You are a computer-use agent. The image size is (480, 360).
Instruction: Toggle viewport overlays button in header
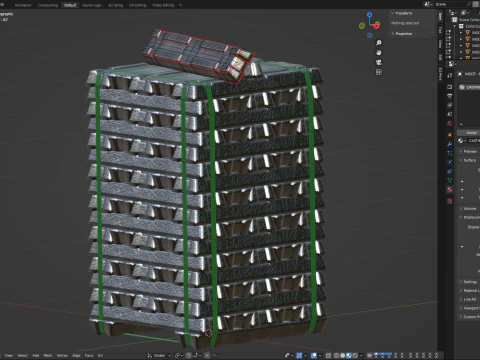(314, 355)
